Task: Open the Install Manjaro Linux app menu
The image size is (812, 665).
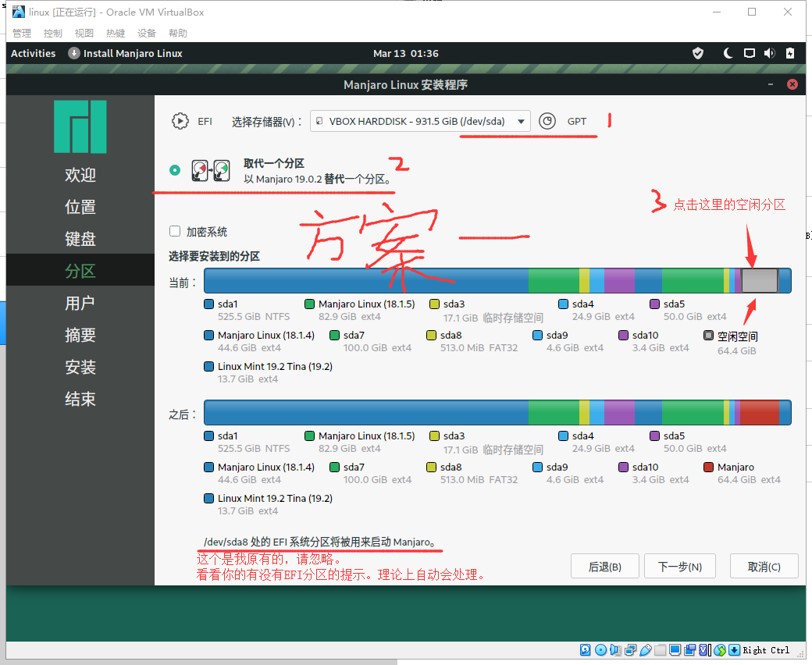Action: 125,53
